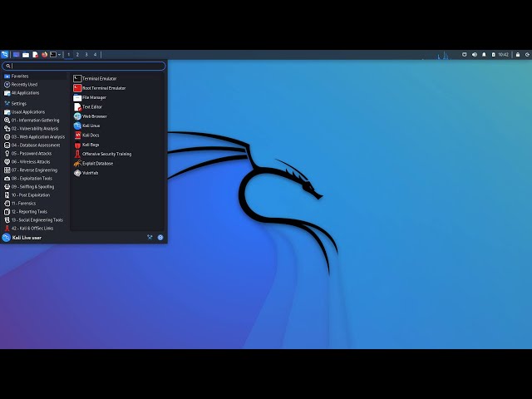This screenshot has height=399, width=532.
Task: Switch to workspace 1
Action: click(x=68, y=54)
